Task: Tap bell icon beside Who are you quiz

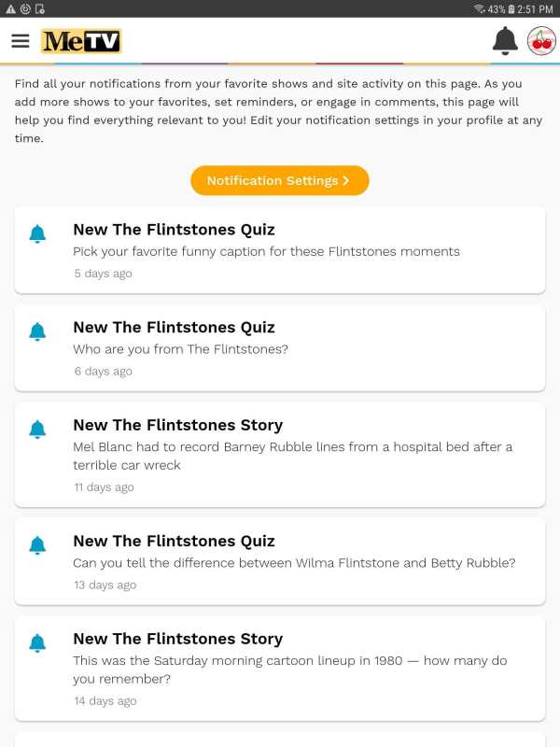Action: coord(37,331)
